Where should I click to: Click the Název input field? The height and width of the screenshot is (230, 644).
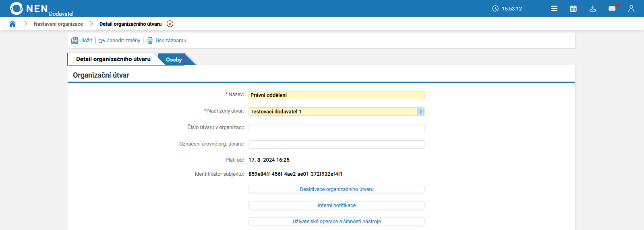click(x=337, y=95)
